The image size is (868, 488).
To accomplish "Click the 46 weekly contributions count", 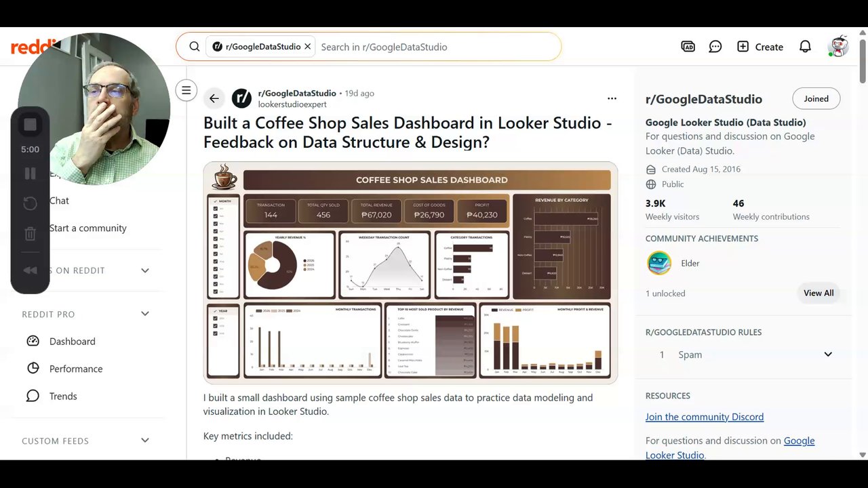I will [x=738, y=203].
